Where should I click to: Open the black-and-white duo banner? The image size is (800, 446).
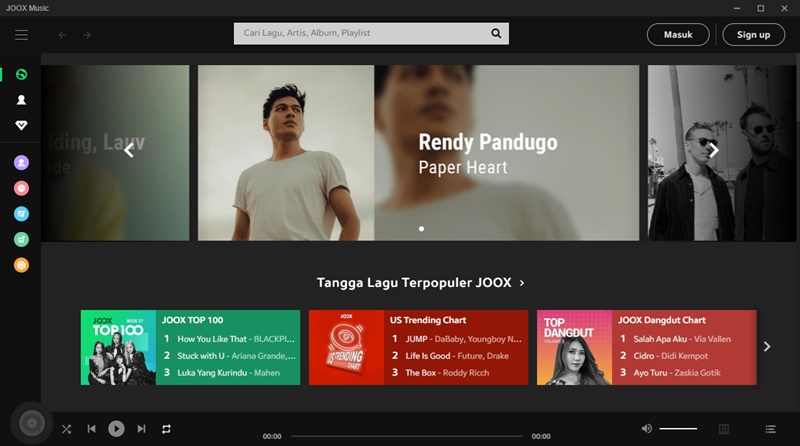point(721,153)
